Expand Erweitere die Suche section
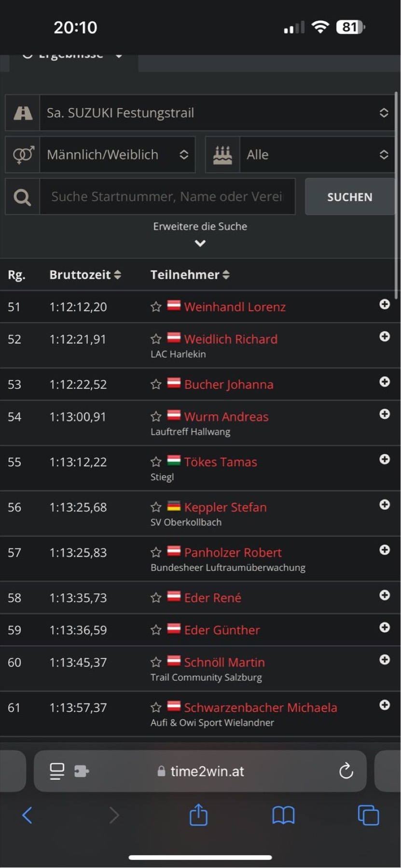This screenshot has height=868, width=401. 200,234
